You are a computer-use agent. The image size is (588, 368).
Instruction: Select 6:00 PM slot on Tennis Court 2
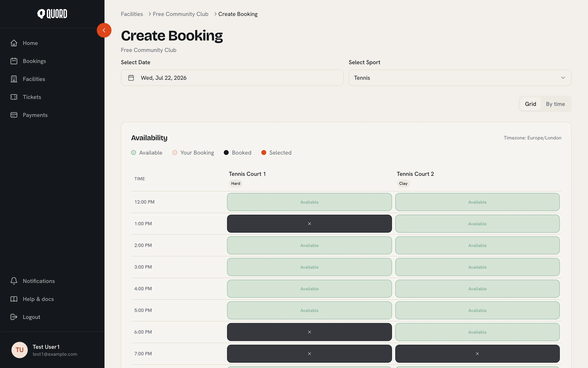[477, 332]
